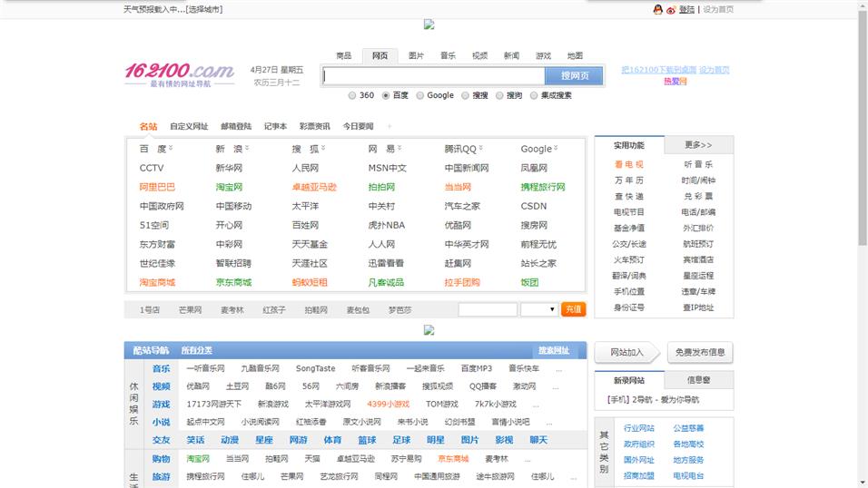Open the 看电视 utility link
868x488 pixels.
(629, 164)
